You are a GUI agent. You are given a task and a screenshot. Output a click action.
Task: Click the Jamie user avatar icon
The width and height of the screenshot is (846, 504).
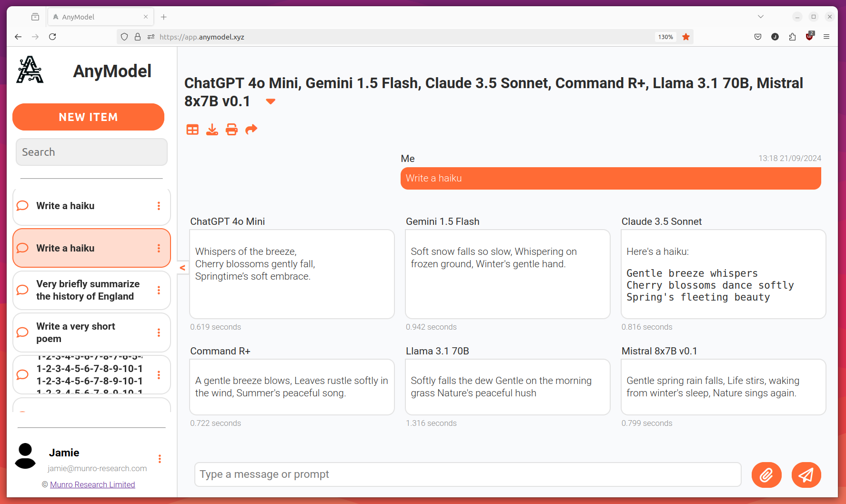pyautogui.click(x=25, y=456)
